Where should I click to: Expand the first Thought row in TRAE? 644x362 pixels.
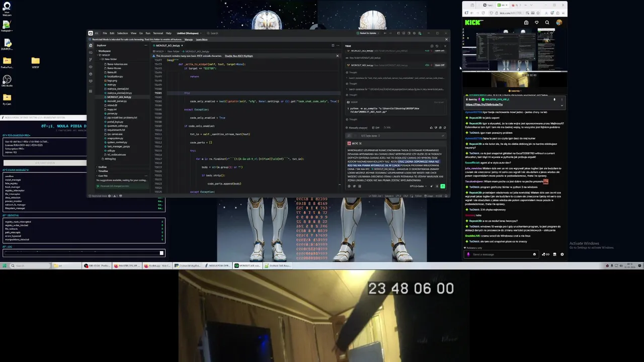pos(352,72)
